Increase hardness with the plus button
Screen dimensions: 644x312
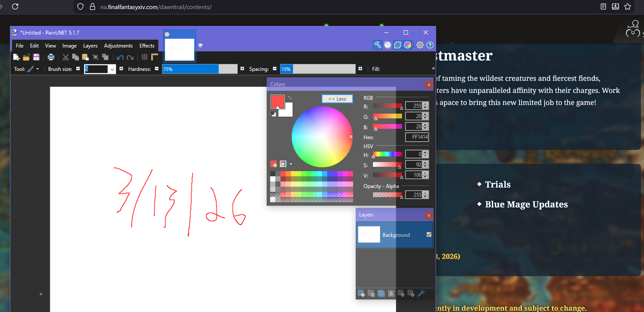(242, 69)
